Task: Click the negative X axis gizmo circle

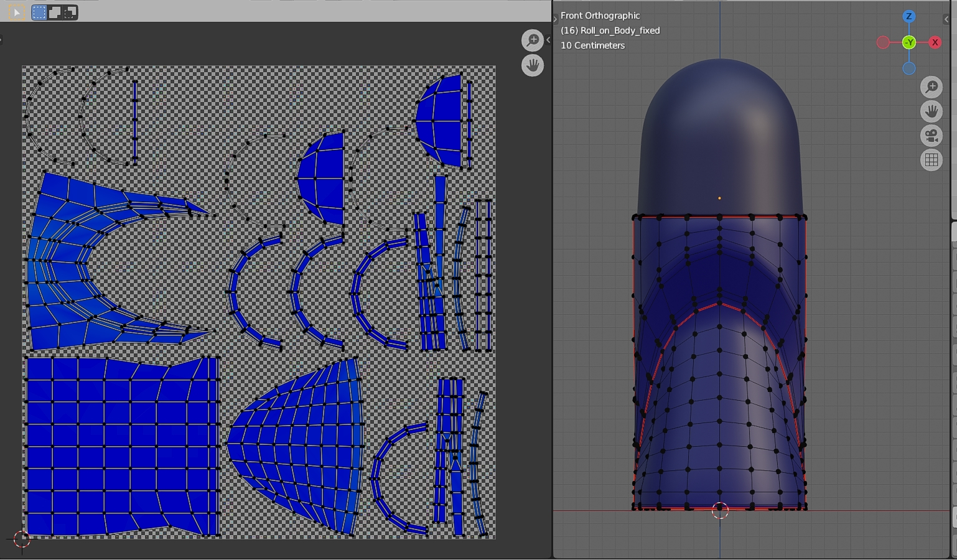Action: click(x=883, y=42)
